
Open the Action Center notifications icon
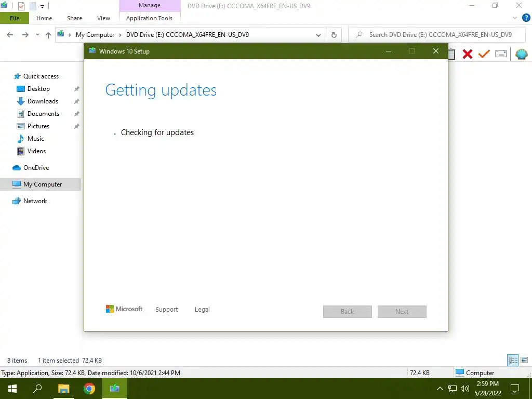pyautogui.click(x=515, y=389)
